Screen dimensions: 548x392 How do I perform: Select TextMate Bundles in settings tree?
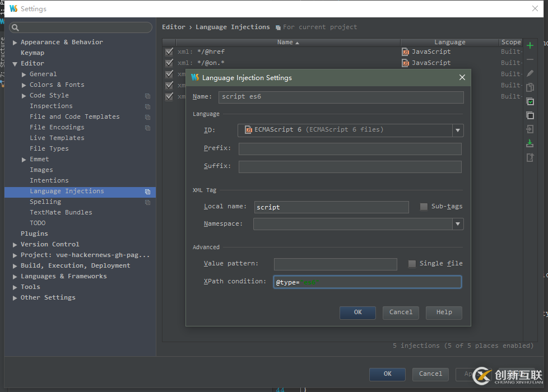point(61,212)
